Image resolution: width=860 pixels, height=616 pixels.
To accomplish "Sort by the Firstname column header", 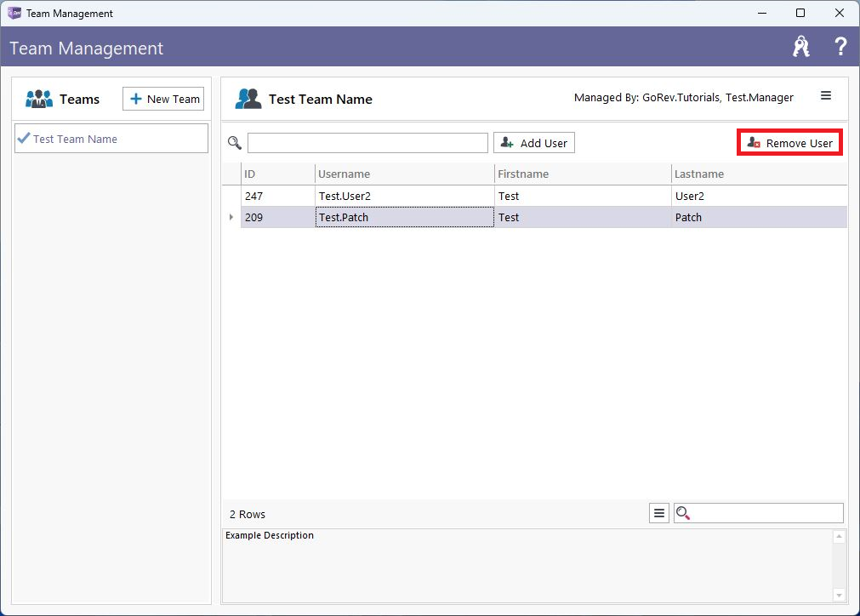I will pyautogui.click(x=583, y=174).
